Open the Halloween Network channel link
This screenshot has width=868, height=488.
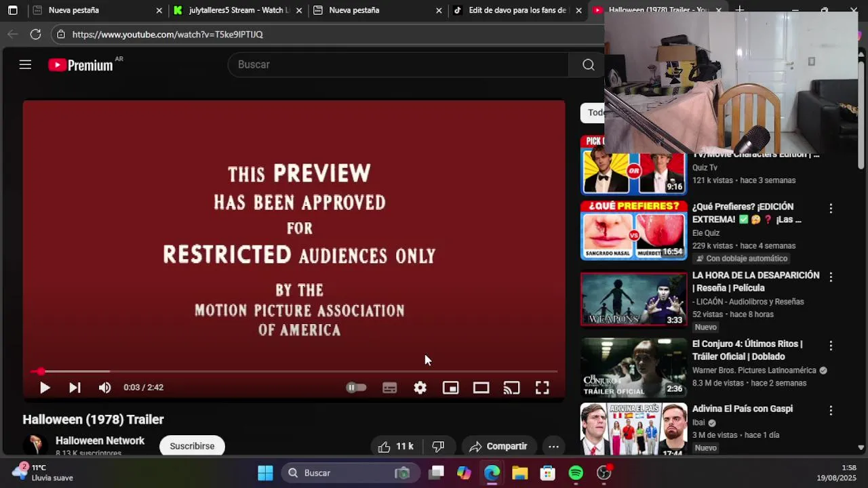(x=100, y=441)
